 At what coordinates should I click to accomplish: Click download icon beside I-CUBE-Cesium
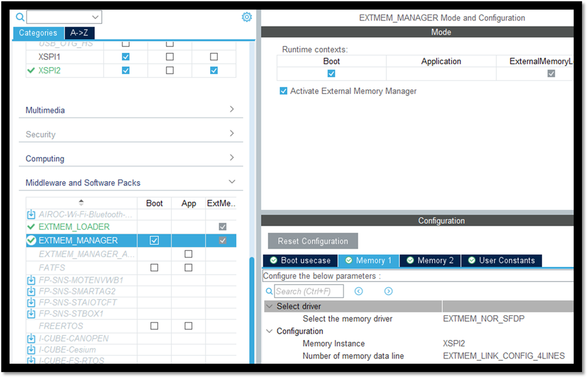coord(31,350)
